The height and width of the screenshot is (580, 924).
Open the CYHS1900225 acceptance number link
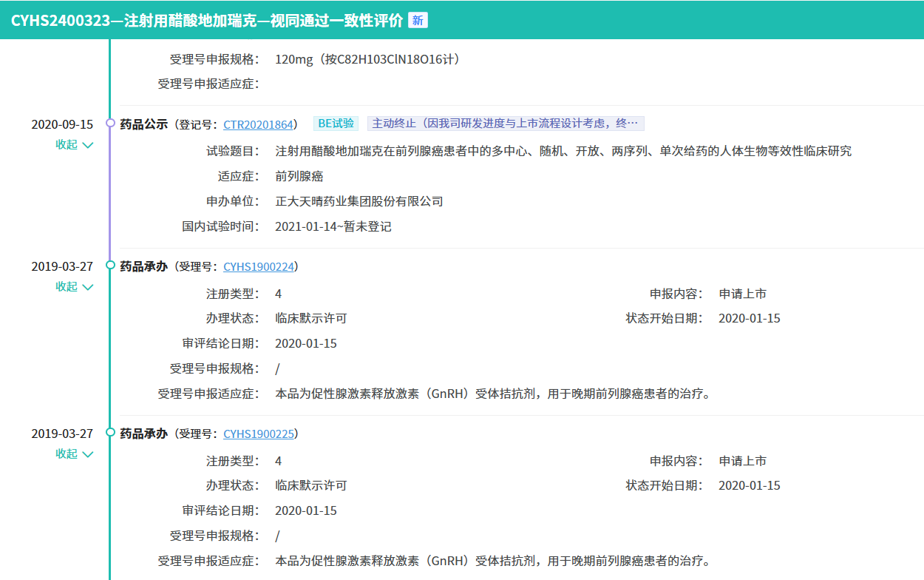(259, 434)
